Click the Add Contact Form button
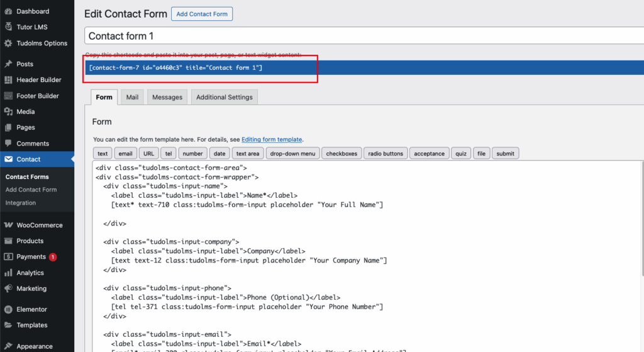Image resolution: width=644 pixels, height=352 pixels. tap(202, 14)
